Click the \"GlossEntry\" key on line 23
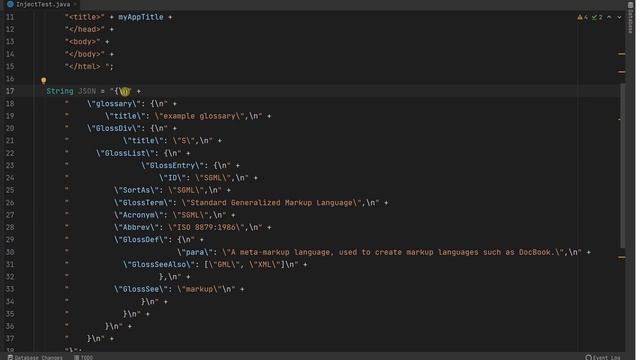640x360 pixels. pyautogui.click(x=173, y=165)
